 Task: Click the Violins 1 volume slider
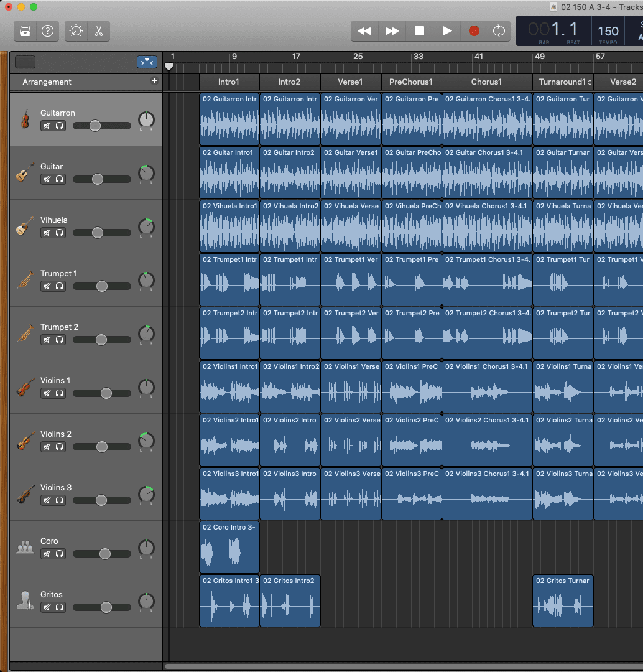(106, 393)
